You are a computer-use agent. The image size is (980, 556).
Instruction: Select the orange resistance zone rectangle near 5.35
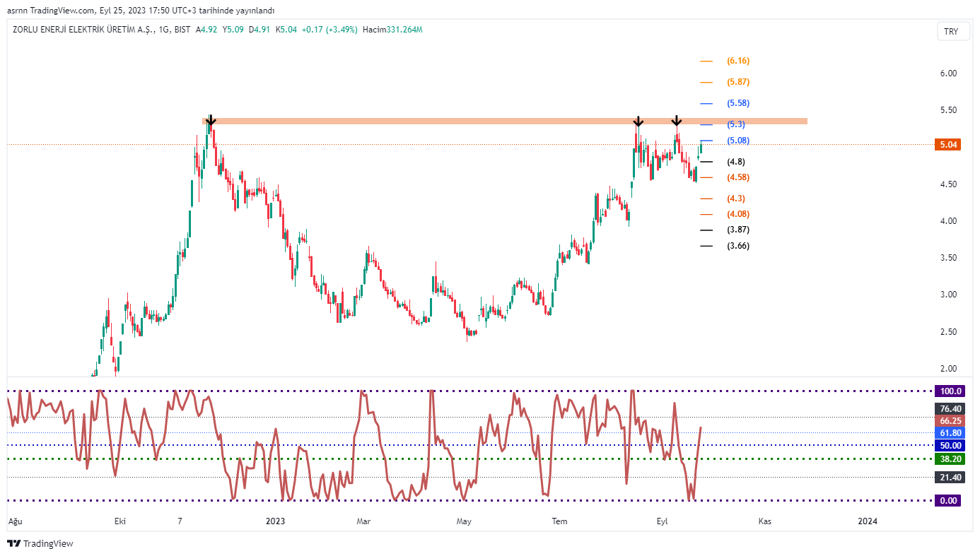pyautogui.click(x=505, y=122)
